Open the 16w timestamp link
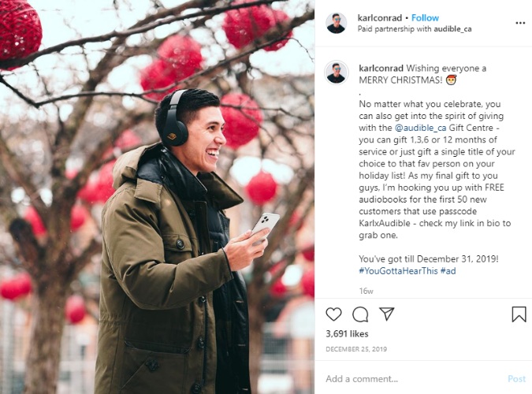Viewport: 532px width, 394px height. (x=366, y=292)
